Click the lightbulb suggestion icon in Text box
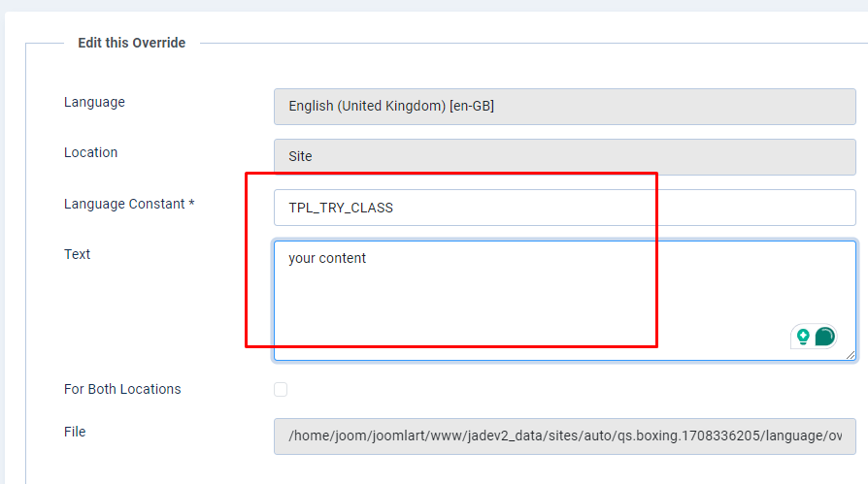The height and width of the screenshot is (484, 868). pyautogui.click(x=803, y=337)
